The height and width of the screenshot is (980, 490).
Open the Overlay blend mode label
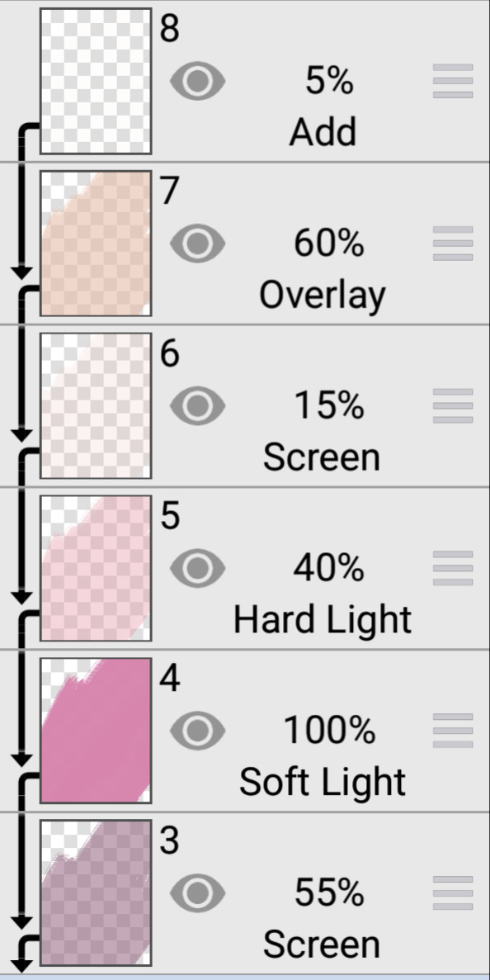coord(322,296)
